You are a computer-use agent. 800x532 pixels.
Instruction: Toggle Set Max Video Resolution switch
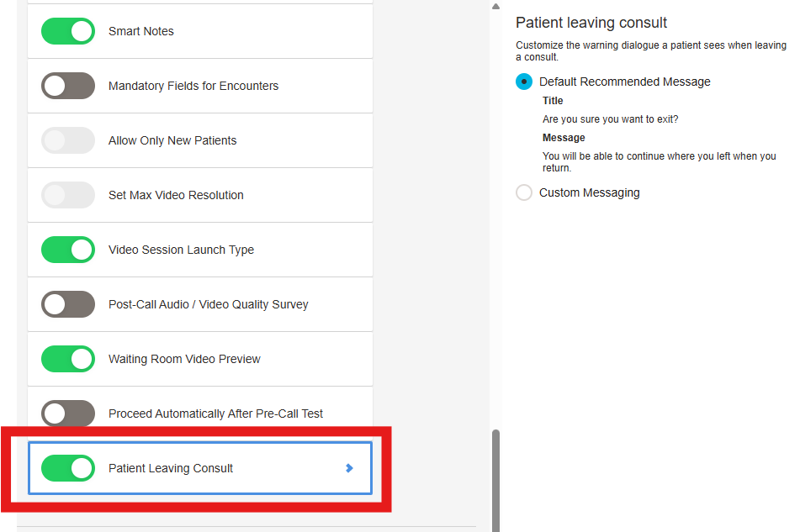(68, 195)
